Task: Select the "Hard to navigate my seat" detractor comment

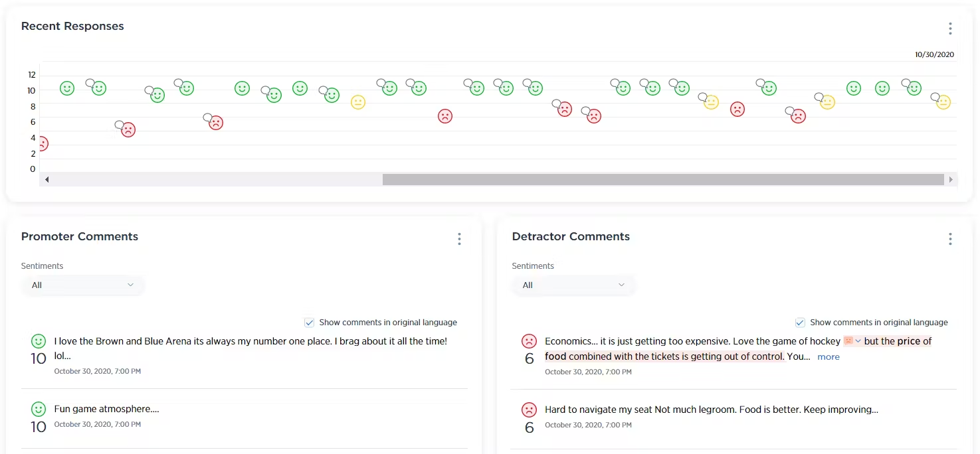Action: 711,410
